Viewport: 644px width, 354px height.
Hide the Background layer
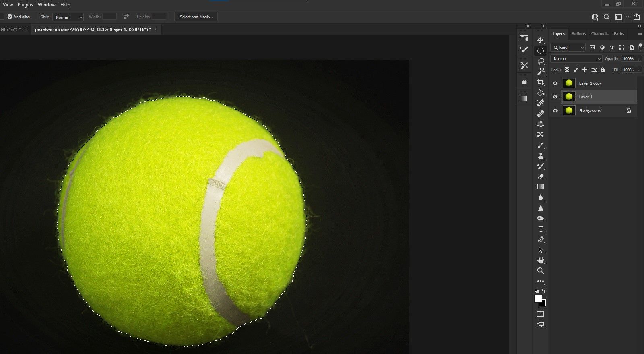pos(555,111)
